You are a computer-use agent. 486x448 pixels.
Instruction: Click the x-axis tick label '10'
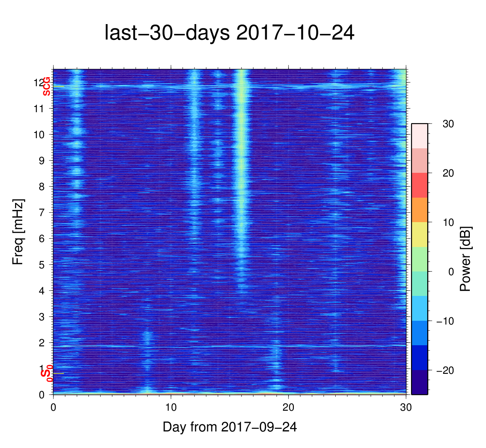pyautogui.click(x=171, y=408)
